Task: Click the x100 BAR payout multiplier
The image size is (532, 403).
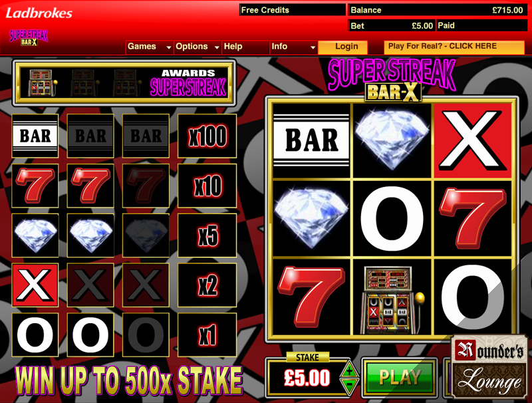Action: click(x=207, y=136)
